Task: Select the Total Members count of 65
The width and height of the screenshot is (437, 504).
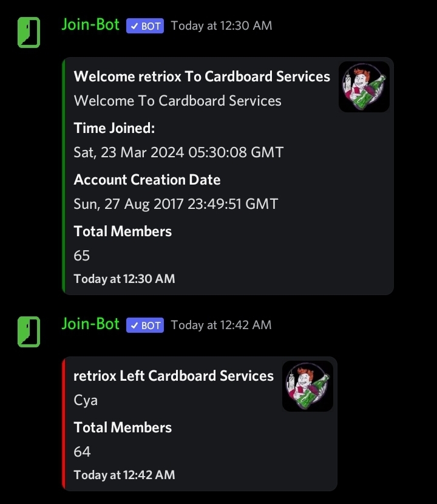Action: pos(81,256)
